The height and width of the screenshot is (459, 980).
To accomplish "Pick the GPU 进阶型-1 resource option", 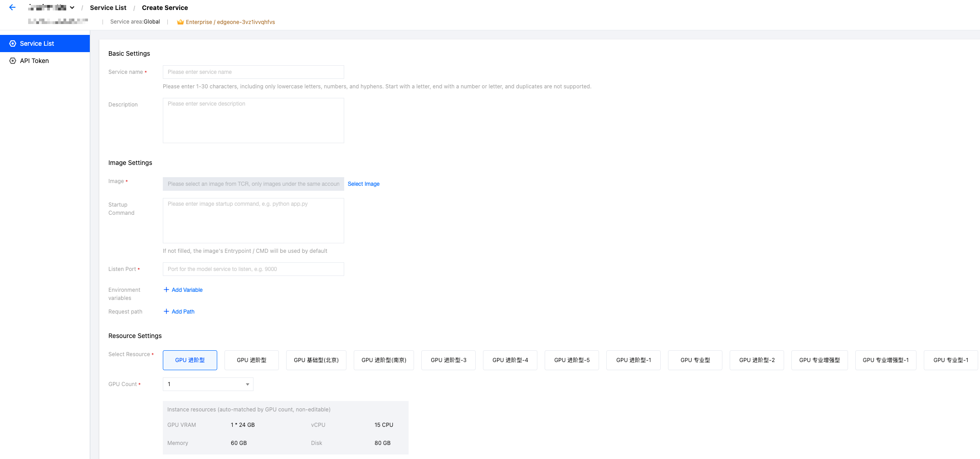I will 634,360.
